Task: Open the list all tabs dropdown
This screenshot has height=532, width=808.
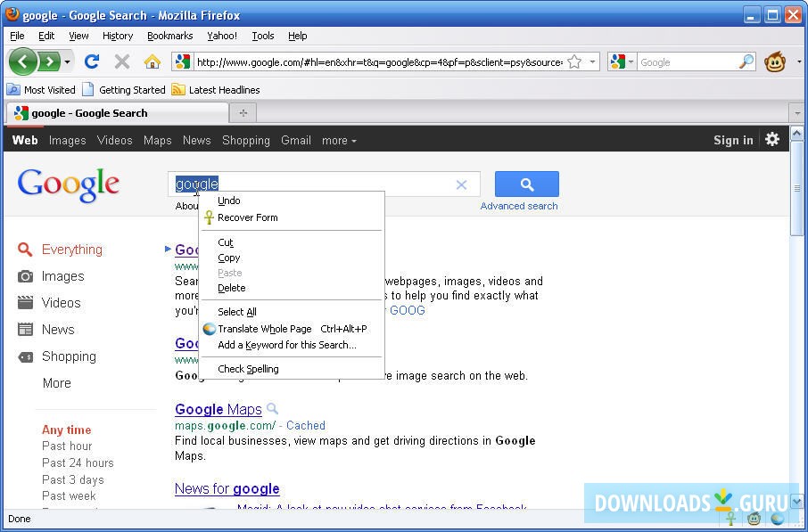Action: pos(797,113)
